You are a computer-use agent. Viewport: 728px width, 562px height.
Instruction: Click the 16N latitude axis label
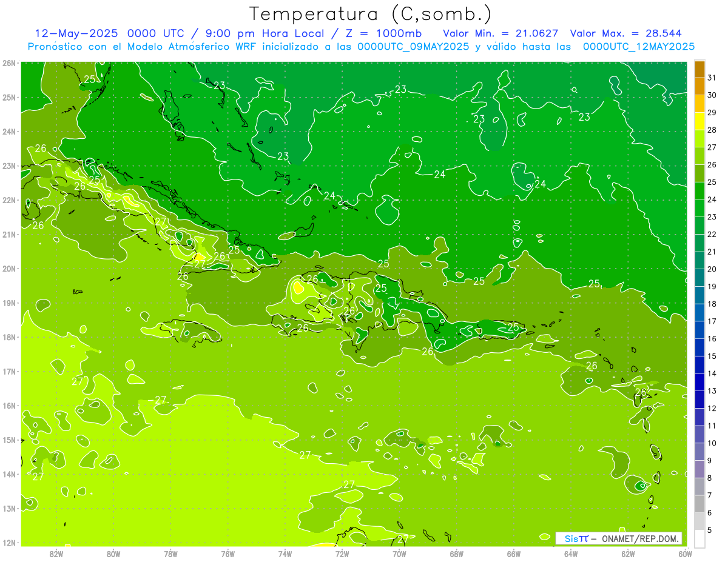click(x=8, y=406)
